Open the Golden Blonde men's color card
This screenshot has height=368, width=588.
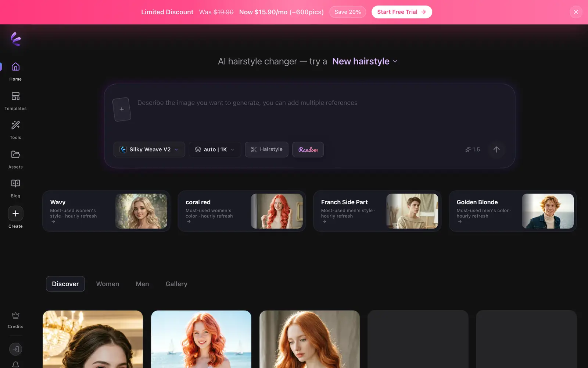[x=513, y=211]
